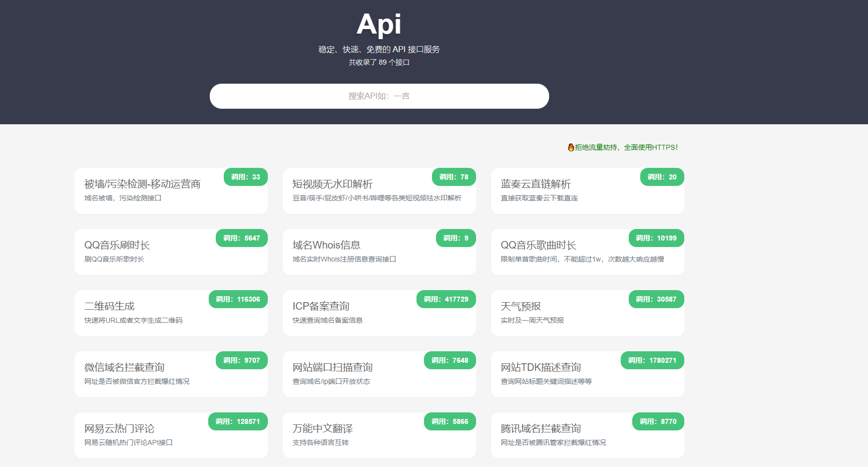This screenshot has height=467, width=868.
Task: Click description 支持各种语言互转
Action: pyautogui.click(x=320, y=443)
